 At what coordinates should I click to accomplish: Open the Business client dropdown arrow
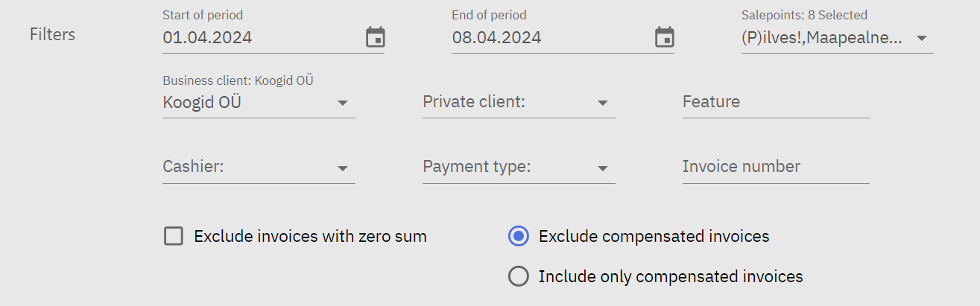point(343,103)
